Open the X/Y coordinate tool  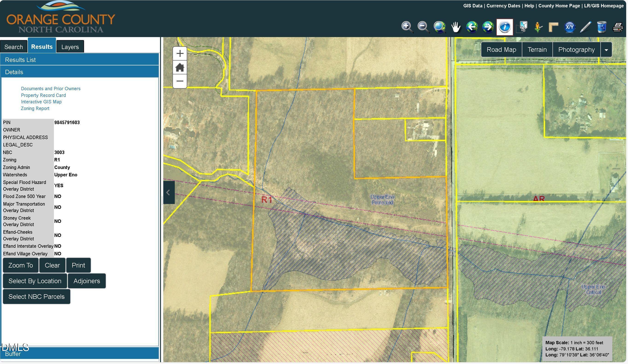coord(570,27)
